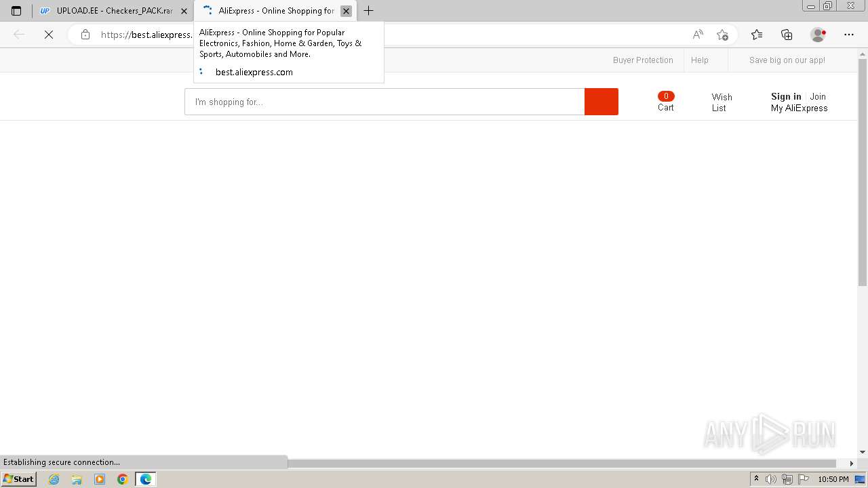The width and height of the screenshot is (868, 488).
Task: Open the Windows Start menu
Action: click(x=19, y=479)
